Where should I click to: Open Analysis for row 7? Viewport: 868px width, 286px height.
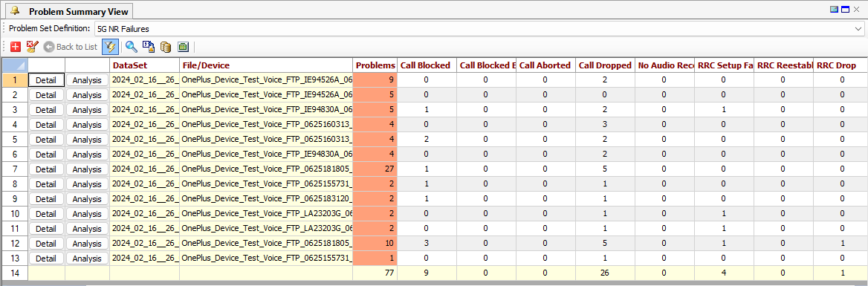[x=88, y=169]
